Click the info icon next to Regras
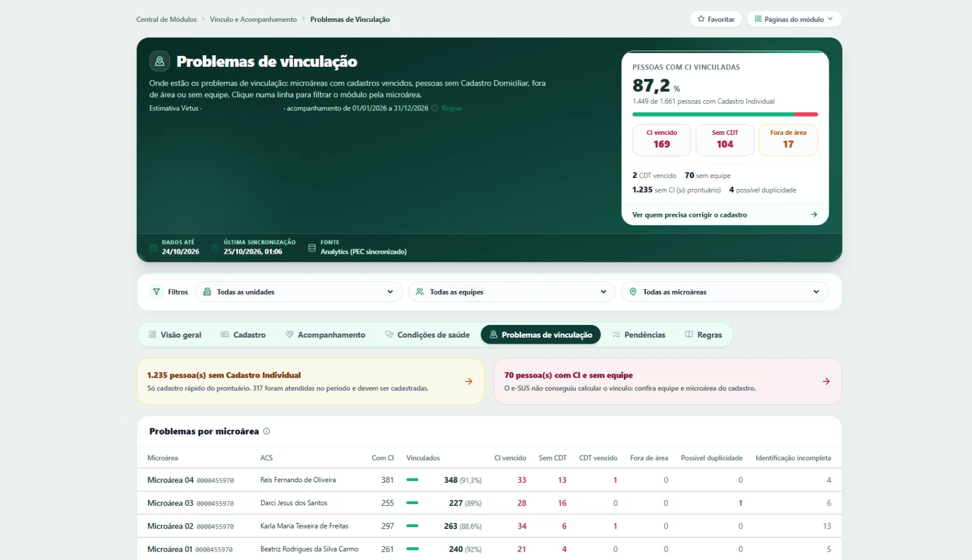 [435, 108]
